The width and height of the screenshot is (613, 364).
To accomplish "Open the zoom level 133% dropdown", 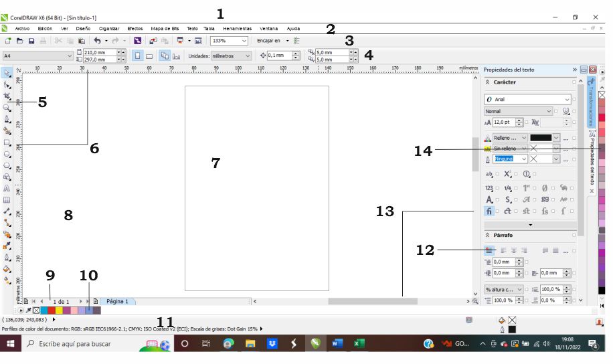I will [x=244, y=41].
